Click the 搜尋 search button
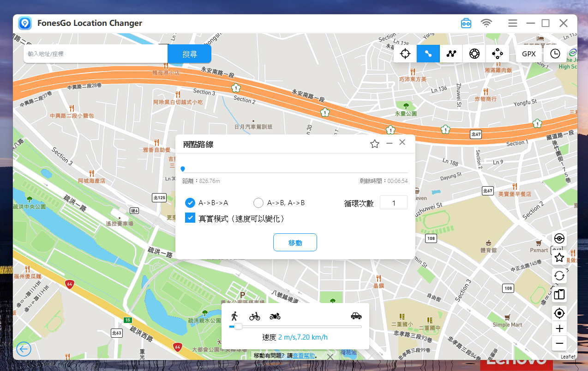This screenshot has width=588, height=371. [189, 54]
